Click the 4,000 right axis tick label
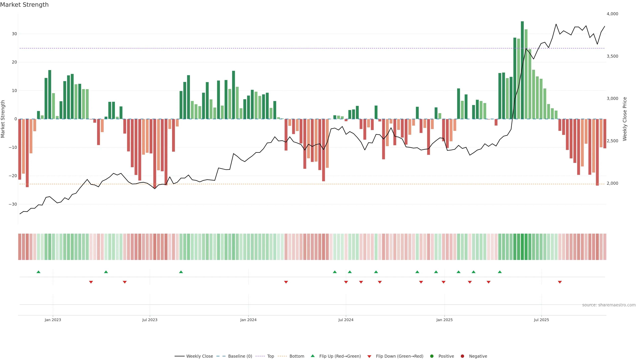Screen dimensions: 644x362 click(612, 14)
